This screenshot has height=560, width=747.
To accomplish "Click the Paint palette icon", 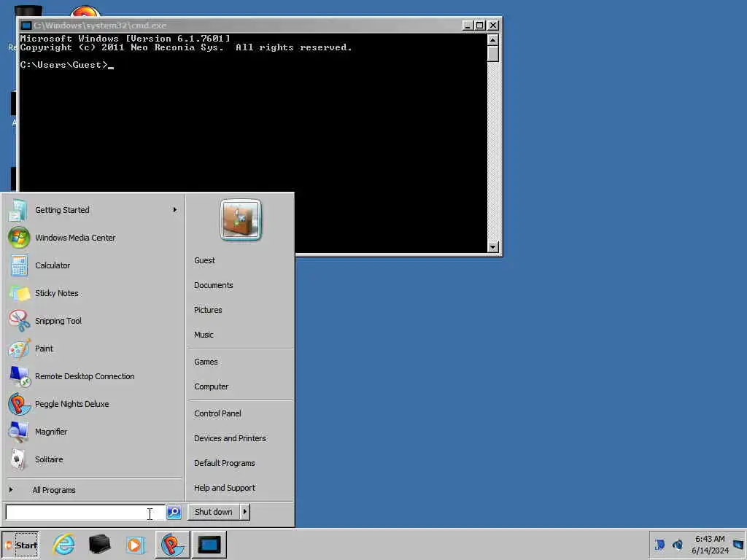I will coord(19,349).
